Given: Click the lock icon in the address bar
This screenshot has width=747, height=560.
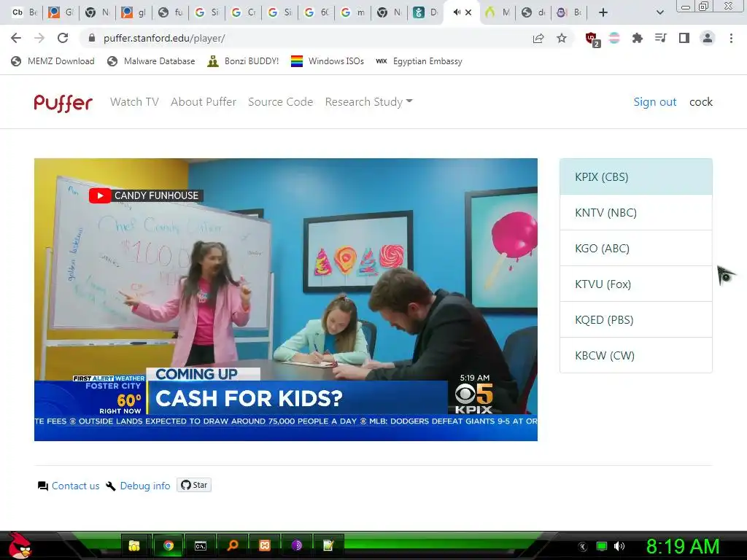Looking at the screenshot, I should (92, 38).
